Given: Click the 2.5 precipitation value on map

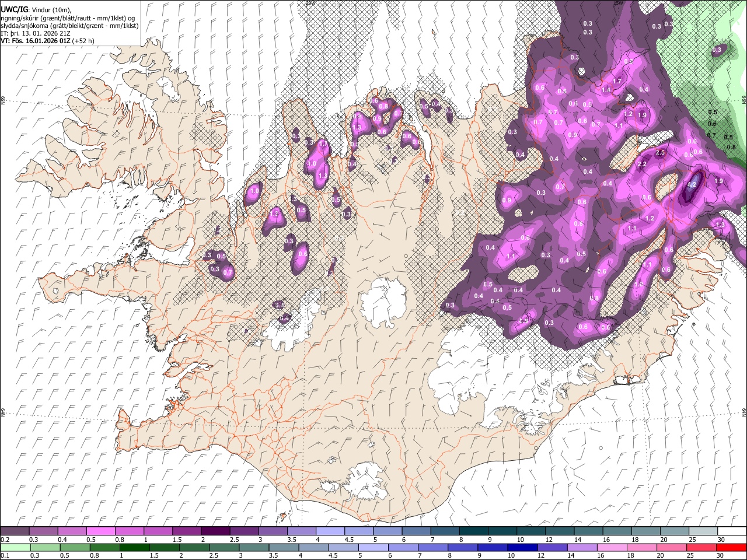Looking at the screenshot, I should (660, 152).
